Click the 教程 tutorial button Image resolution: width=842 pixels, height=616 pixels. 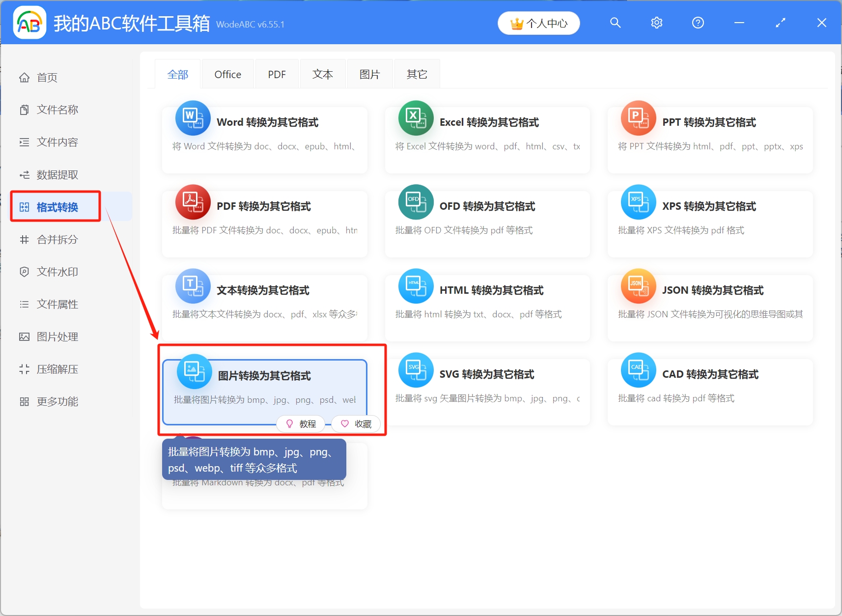[301, 424]
